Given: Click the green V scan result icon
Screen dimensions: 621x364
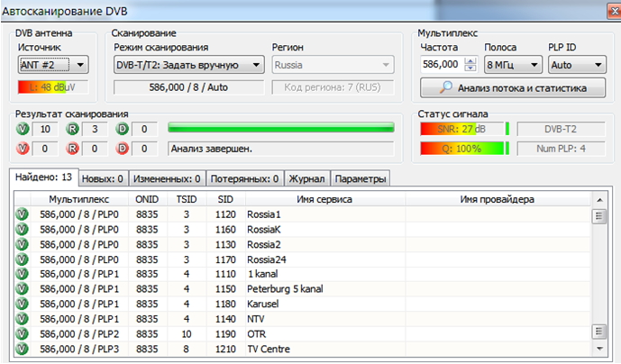Looking at the screenshot, I should [x=23, y=130].
